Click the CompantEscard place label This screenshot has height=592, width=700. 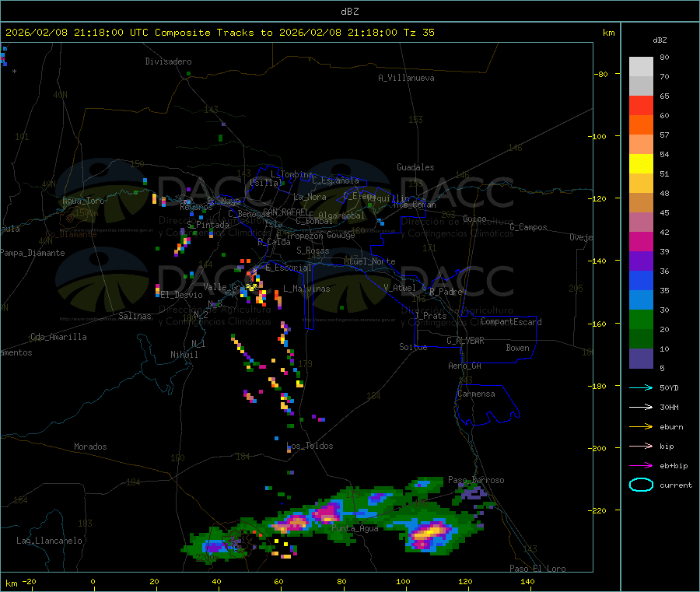(x=511, y=322)
